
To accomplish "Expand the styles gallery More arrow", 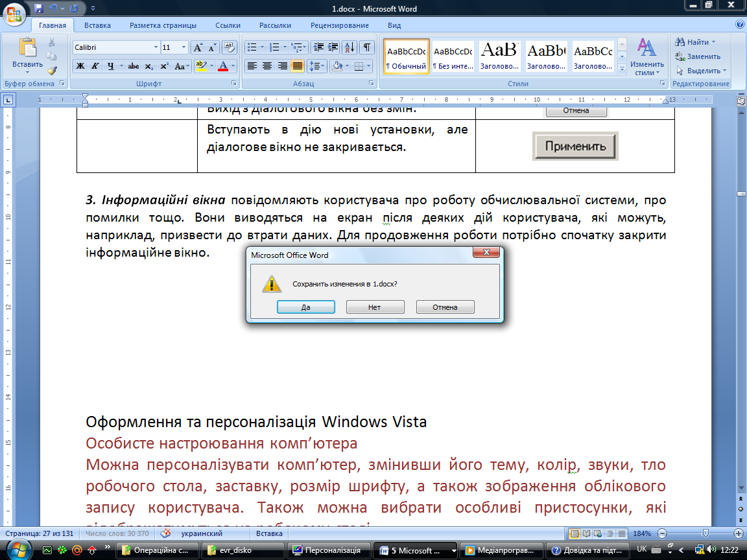I will (622, 69).
